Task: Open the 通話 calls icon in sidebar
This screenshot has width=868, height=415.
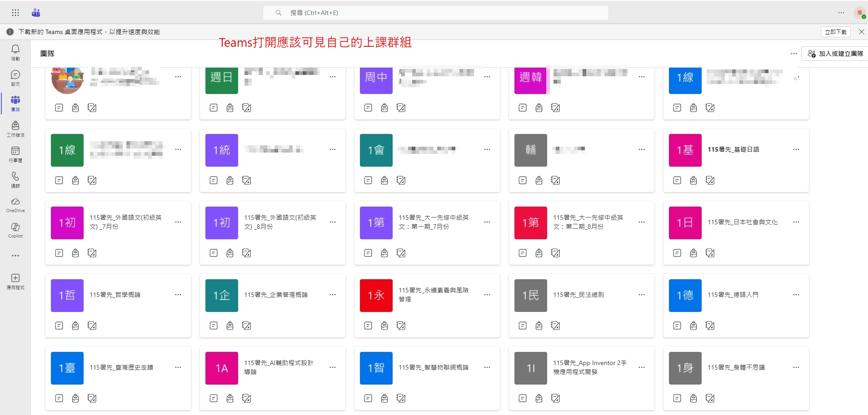Action: click(15, 180)
